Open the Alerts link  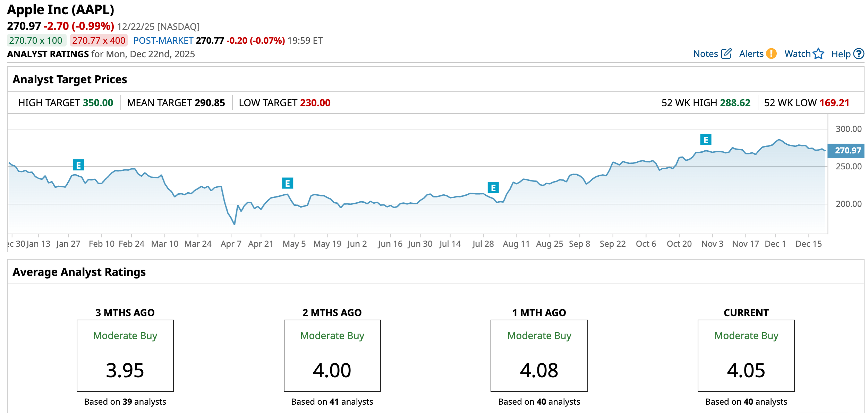click(x=751, y=54)
